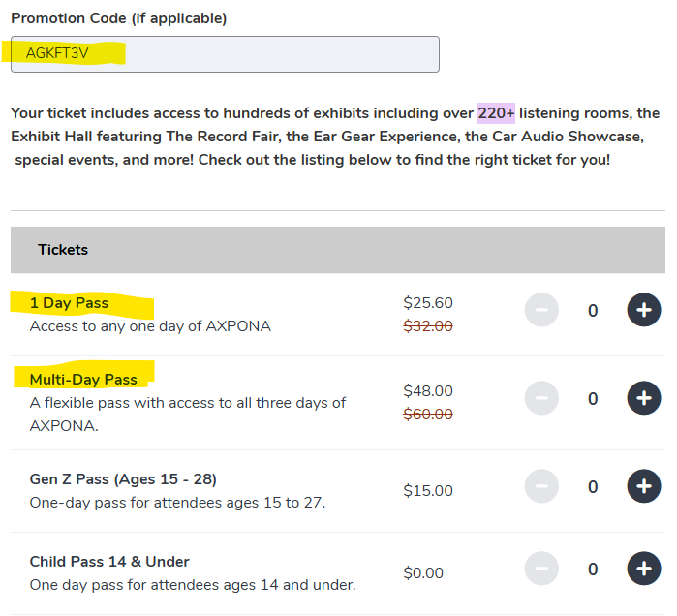Click the $48.00 Multi-Day discounted price
This screenshot has height=616, width=677.
(428, 391)
